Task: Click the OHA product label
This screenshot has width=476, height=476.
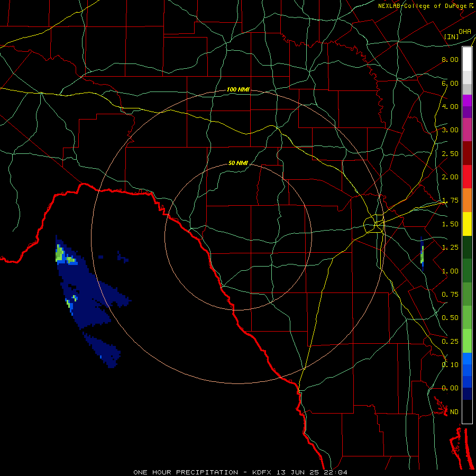Action: 465,32
